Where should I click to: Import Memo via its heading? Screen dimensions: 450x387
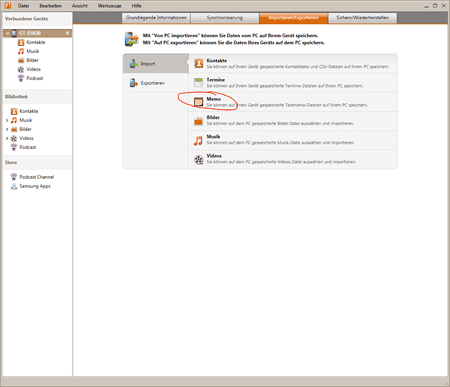click(x=214, y=99)
